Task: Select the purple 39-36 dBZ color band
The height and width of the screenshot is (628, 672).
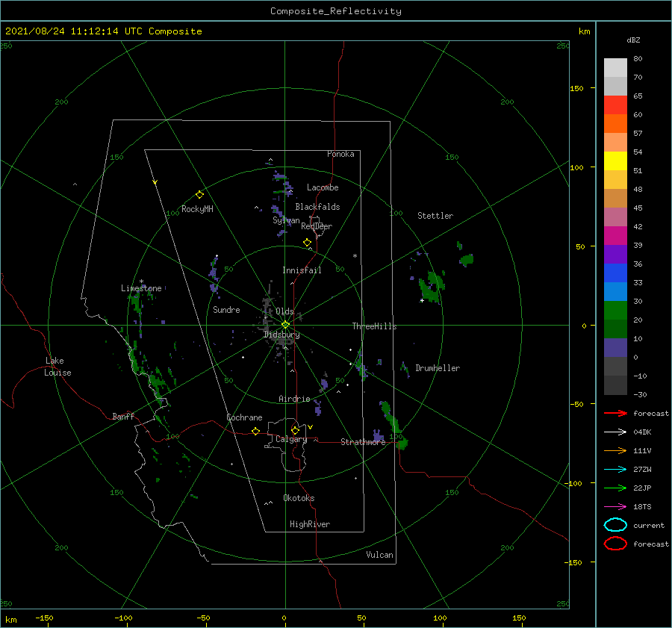Action: (615, 254)
